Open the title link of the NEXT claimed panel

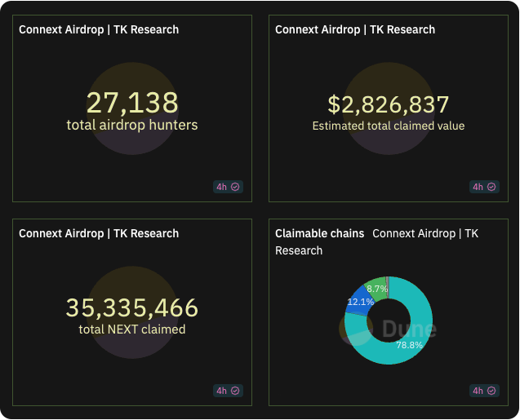click(99, 233)
